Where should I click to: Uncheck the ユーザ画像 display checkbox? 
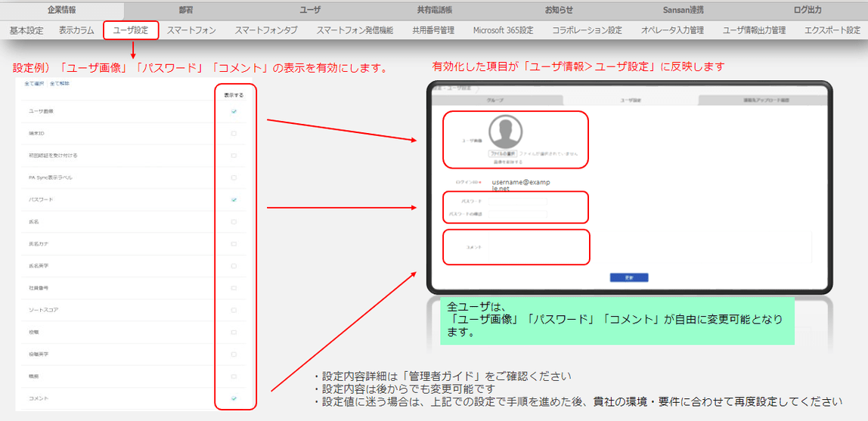point(234,112)
